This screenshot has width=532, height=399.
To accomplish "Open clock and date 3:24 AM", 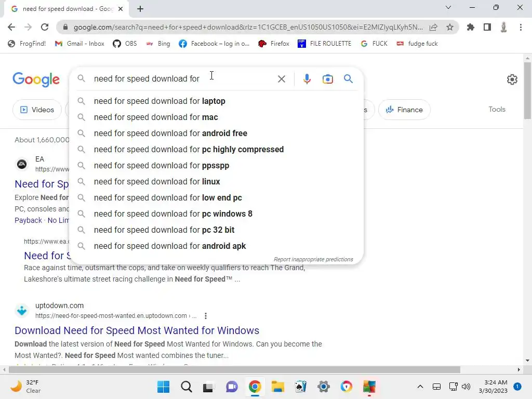I will pos(493,387).
